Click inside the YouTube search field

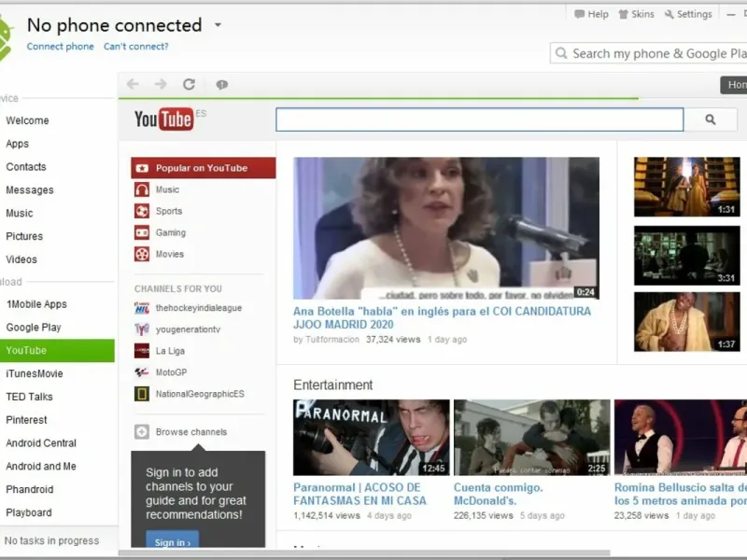click(x=480, y=119)
